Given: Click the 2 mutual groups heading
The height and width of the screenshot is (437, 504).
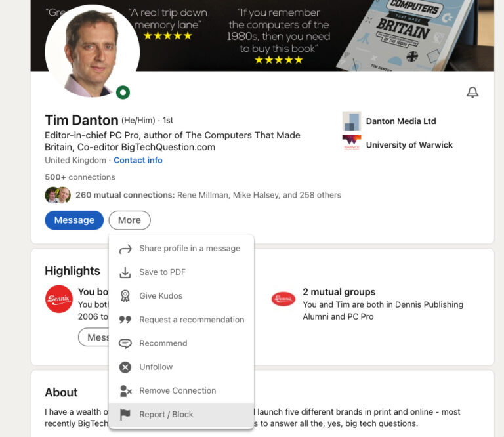Looking at the screenshot, I should (339, 292).
